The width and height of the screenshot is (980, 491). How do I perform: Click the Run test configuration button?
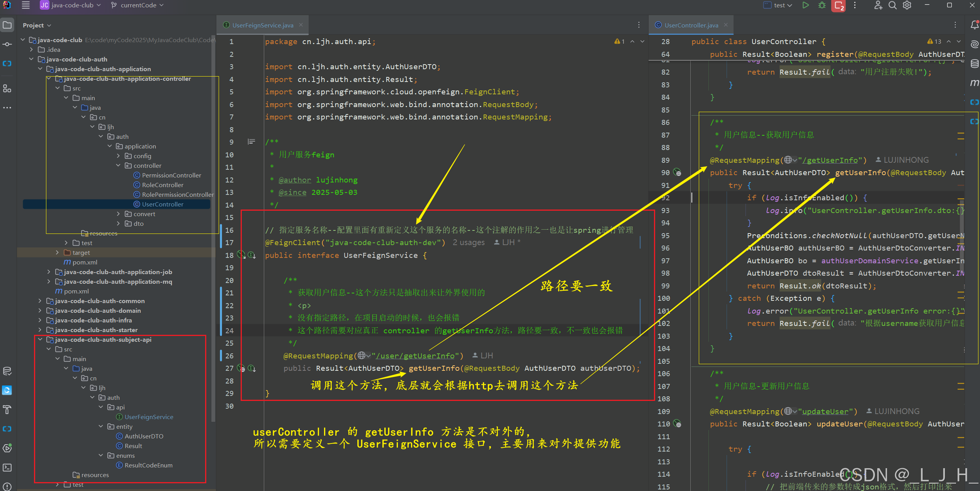(805, 5)
